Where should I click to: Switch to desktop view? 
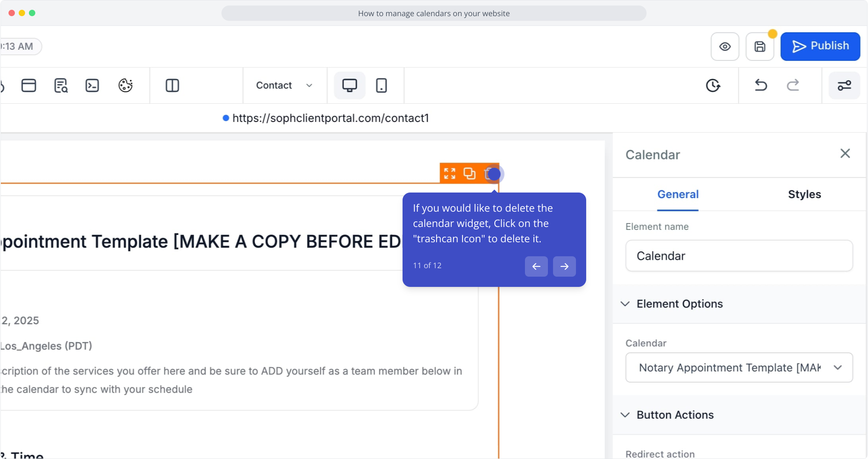click(349, 85)
